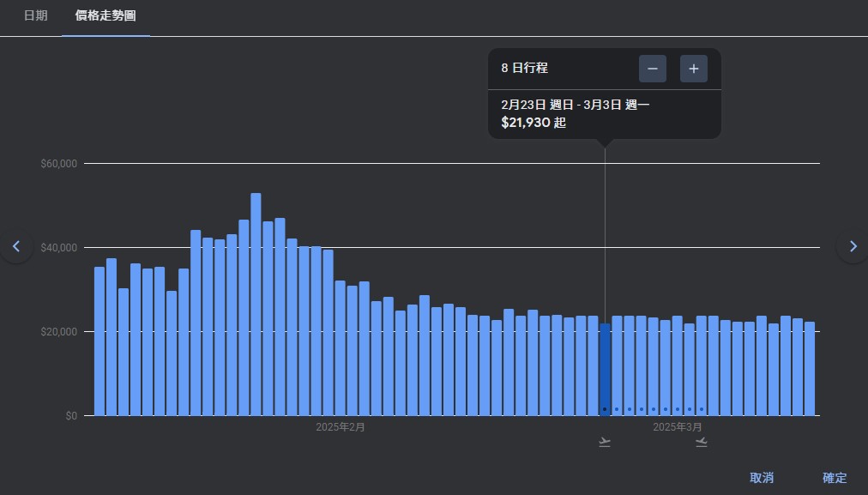
Task: Pick the bar immediately left of the highlighted bar
Action: pos(593,365)
